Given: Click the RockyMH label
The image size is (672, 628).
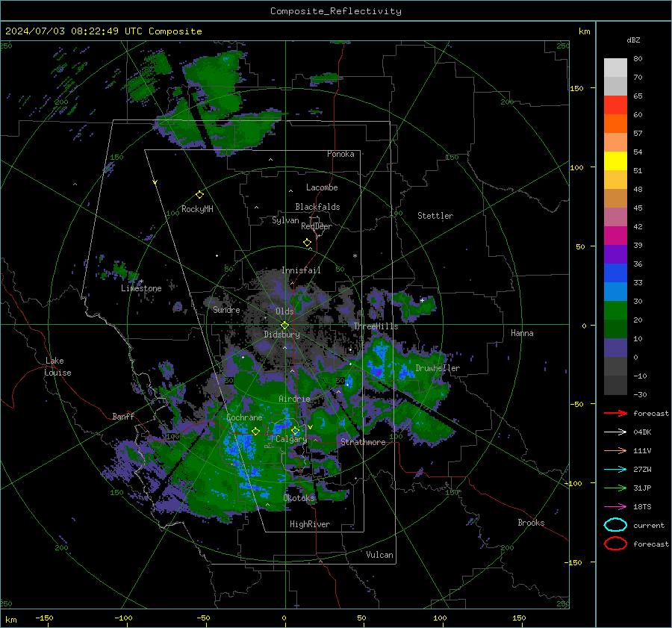Looking at the screenshot, I should coord(197,209).
